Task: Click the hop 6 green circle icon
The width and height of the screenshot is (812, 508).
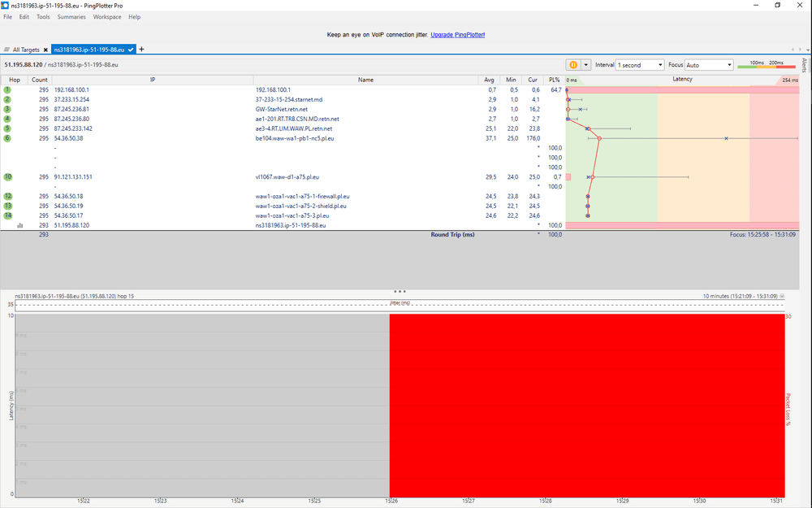Action: click(x=7, y=138)
